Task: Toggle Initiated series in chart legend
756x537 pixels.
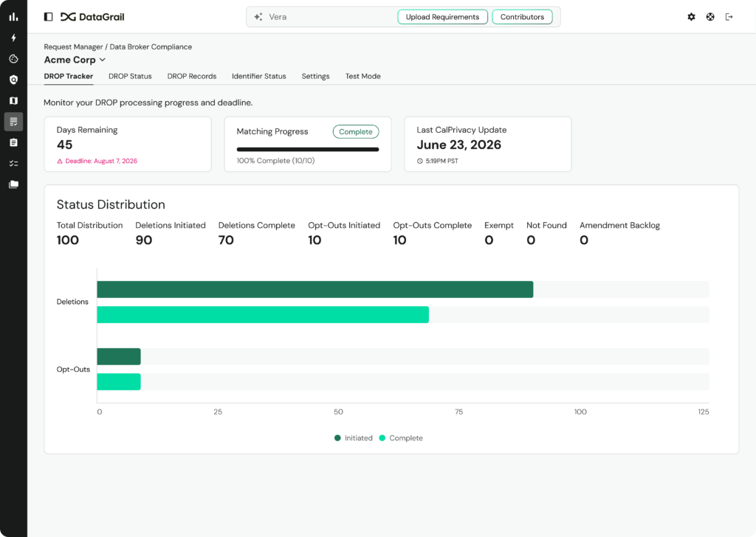Action: (354, 437)
